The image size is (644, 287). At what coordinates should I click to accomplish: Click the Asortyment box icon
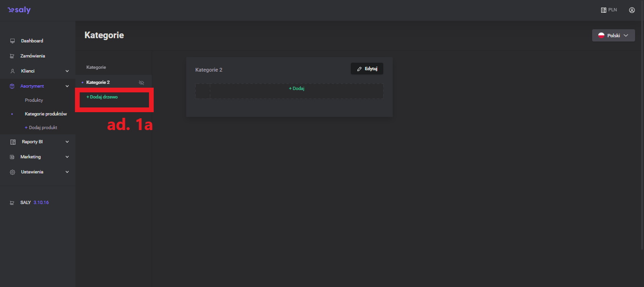13,86
